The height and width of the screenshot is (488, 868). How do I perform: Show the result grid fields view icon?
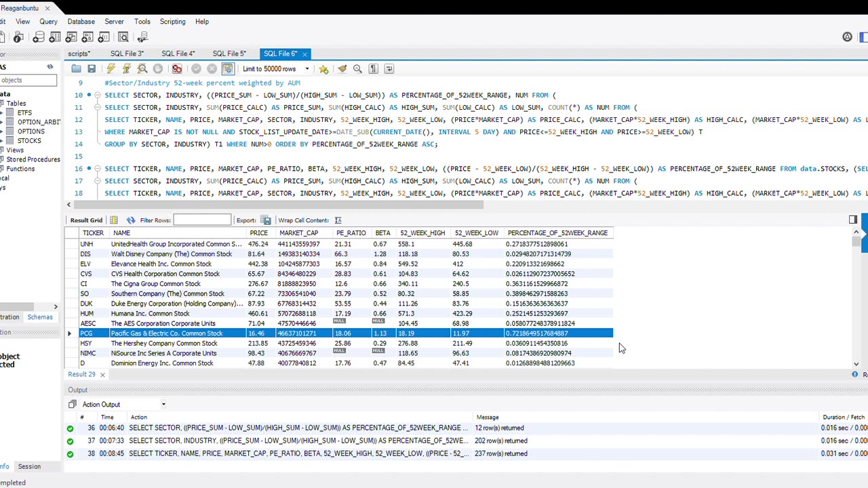(114, 220)
